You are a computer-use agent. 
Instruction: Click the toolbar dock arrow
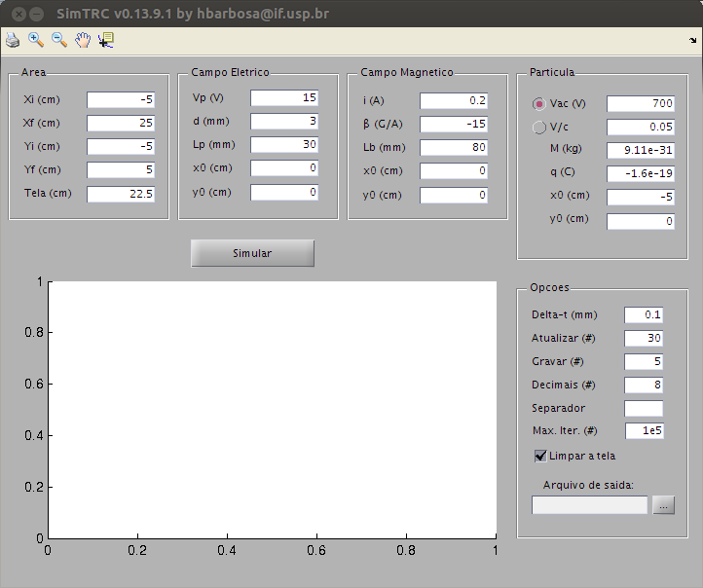click(692, 40)
